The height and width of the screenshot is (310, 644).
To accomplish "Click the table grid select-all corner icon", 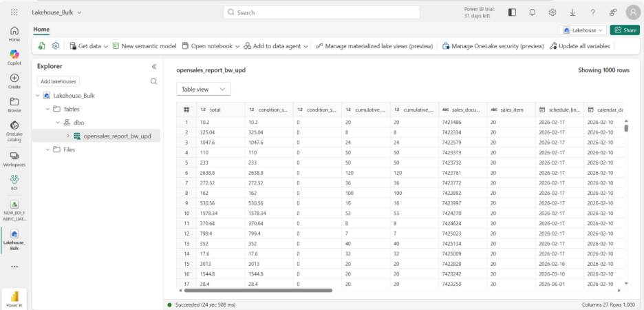I will tap(186, 110).
